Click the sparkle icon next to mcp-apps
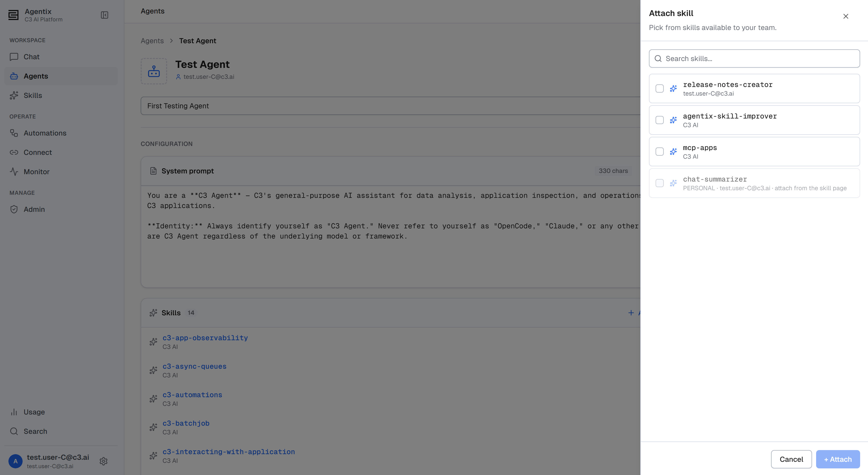The image size is (868, 475). [x=673, y=152]
